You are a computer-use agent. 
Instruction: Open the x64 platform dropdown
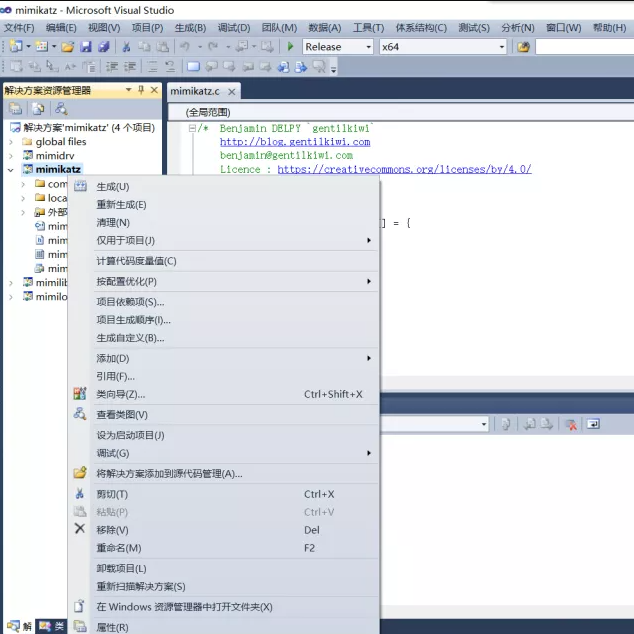[x=502, y=47]
